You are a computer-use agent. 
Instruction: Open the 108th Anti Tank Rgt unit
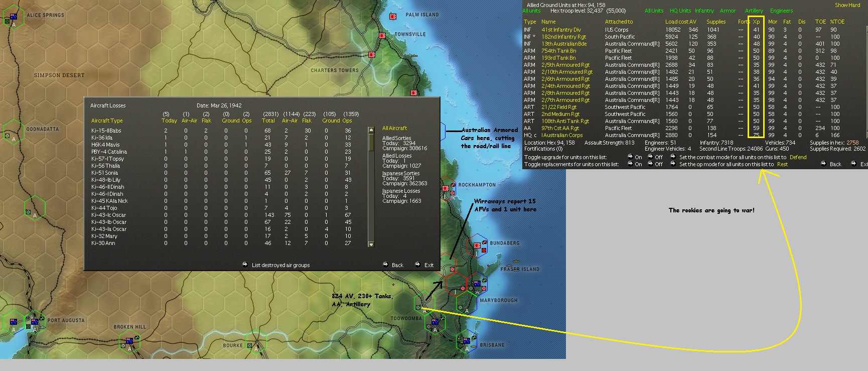tap(565, 121)
